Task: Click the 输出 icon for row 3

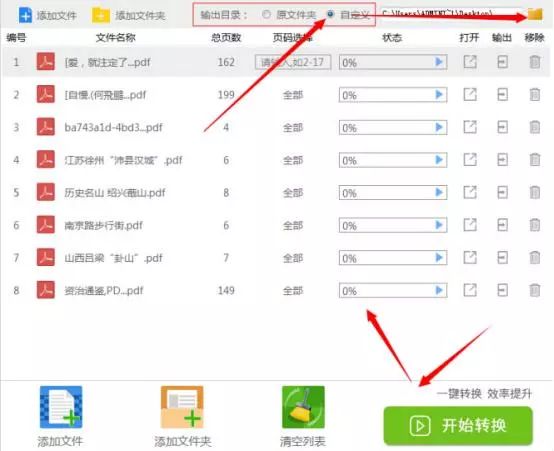Action: 502,127
